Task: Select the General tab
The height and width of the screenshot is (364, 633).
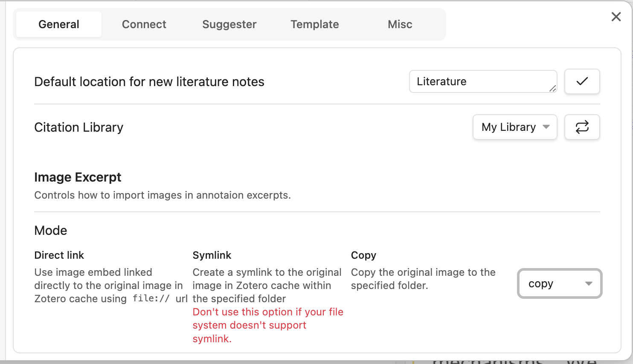Action: (x=58, y=24)
